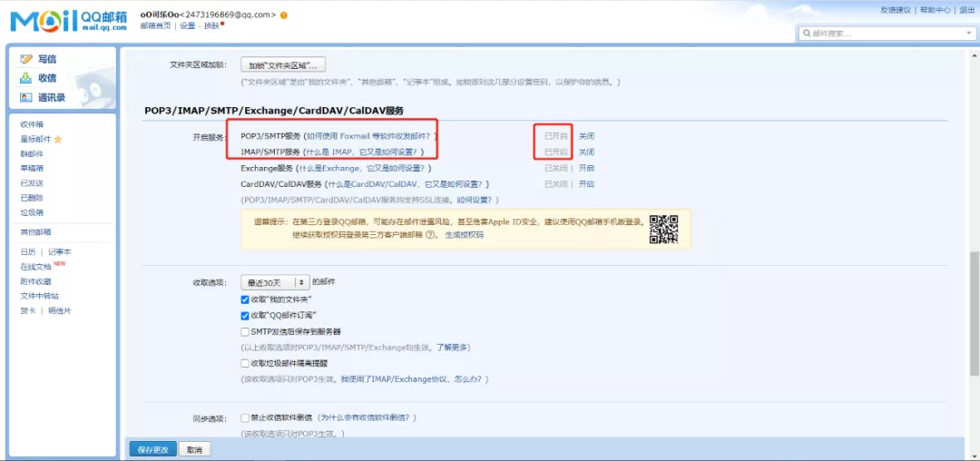Click 关闭 for POP3/SMTP服务

(586, 135)
